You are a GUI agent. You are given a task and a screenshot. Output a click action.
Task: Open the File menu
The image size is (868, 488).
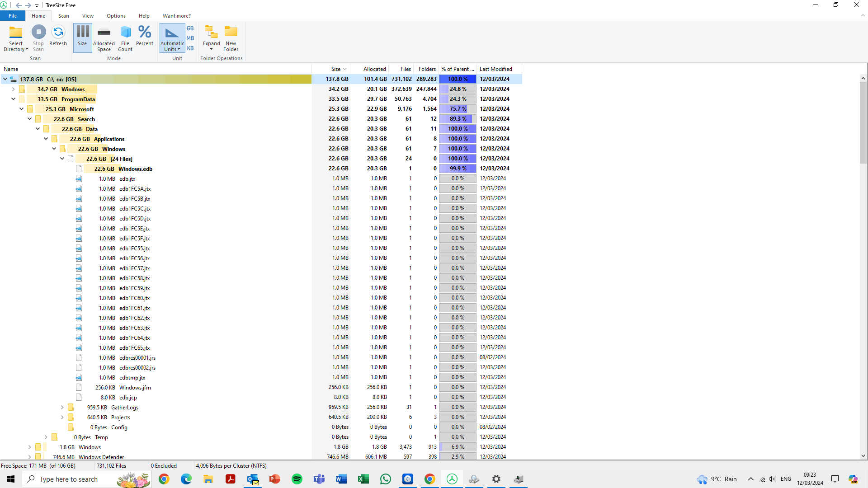13,16
